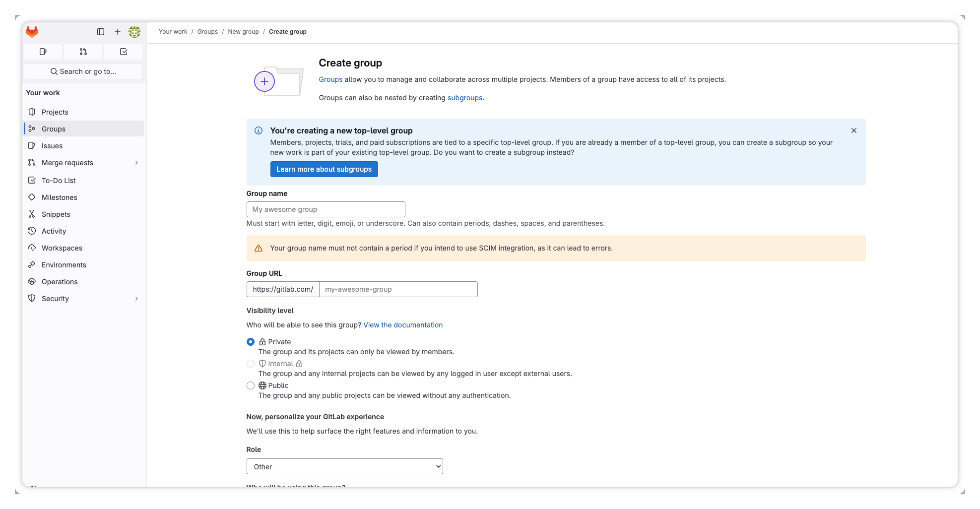Click the GitLab fox logo
This screenshot has width=980, height=509.
pyautogui.click(x=32, y=32)
